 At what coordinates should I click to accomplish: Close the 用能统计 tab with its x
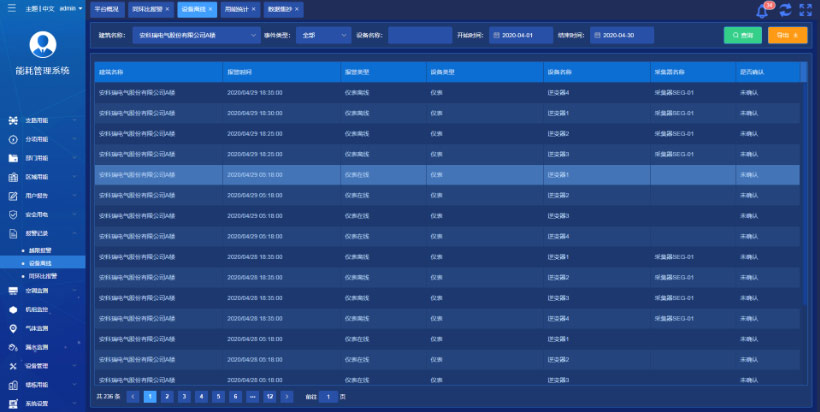click(x=253, y=8)
